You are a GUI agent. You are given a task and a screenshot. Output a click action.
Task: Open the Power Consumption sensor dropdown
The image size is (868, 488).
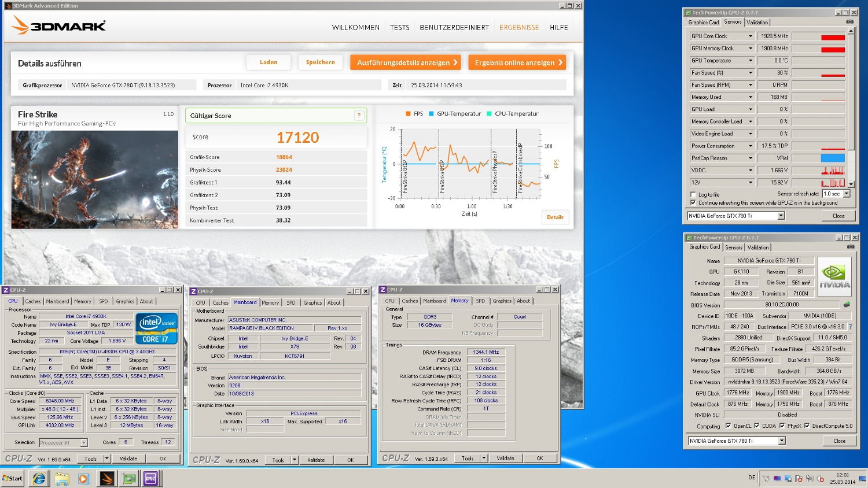click(x=751, y=146)
